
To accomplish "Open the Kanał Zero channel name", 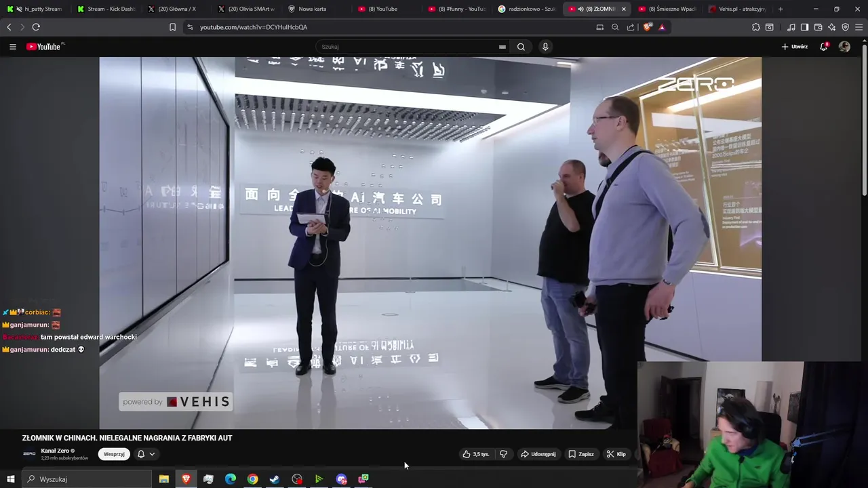I will tap(55, 451).
